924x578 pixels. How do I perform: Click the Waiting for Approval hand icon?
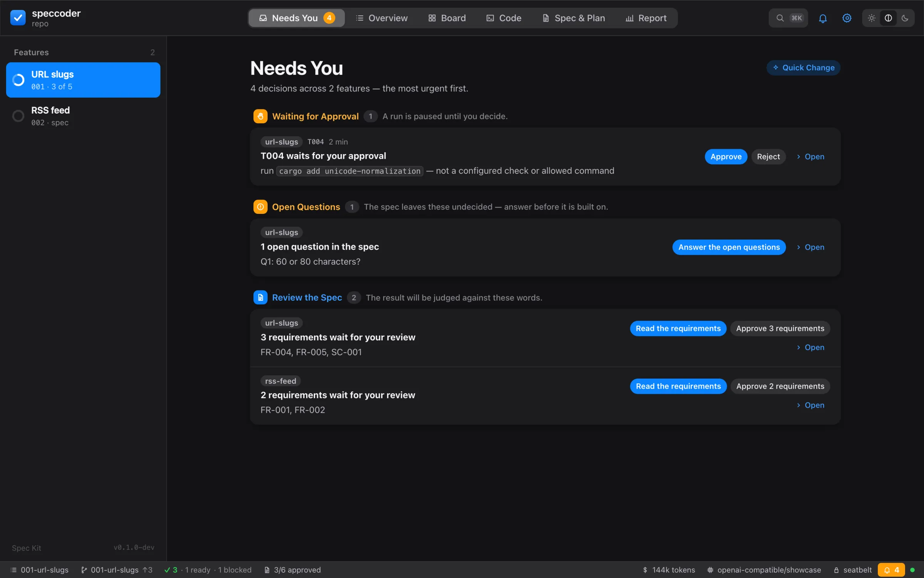click(x=260, y=116)
